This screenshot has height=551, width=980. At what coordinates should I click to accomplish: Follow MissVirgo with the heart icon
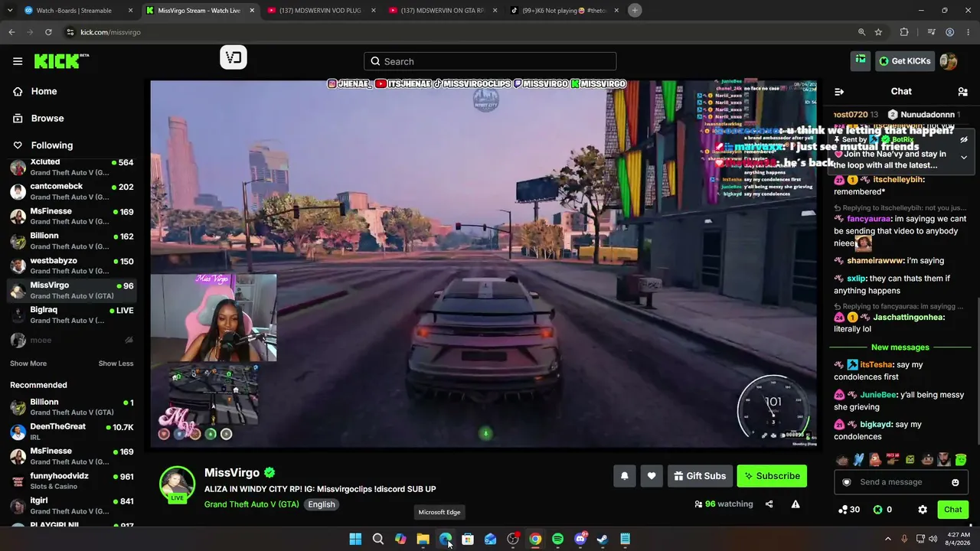pyautogui.click(x=652, y=476)
